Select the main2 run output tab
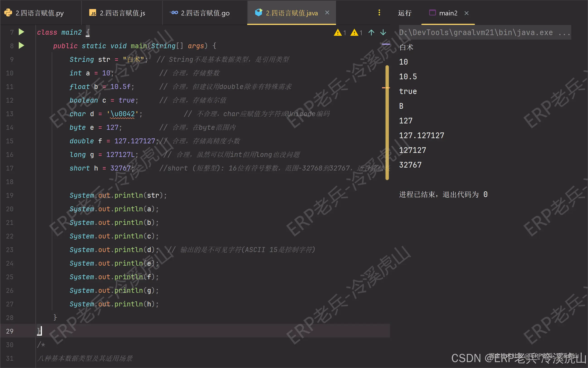 449,13
